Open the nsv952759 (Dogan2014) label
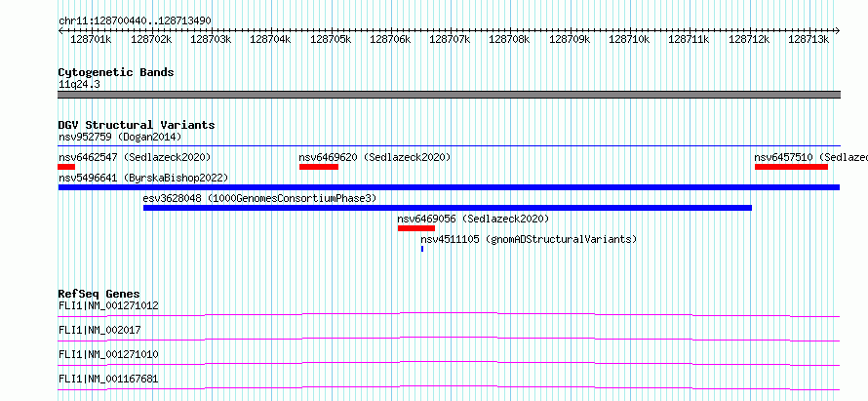 click(x=120, y=137)
